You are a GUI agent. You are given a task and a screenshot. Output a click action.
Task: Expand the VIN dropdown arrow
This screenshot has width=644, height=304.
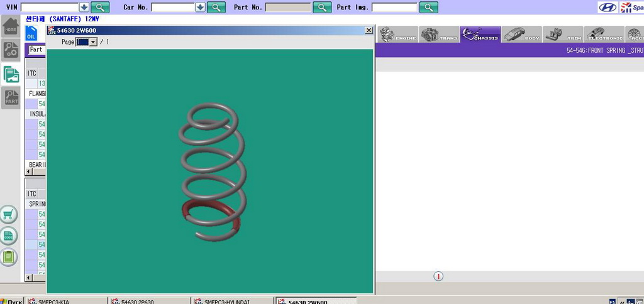84,8
